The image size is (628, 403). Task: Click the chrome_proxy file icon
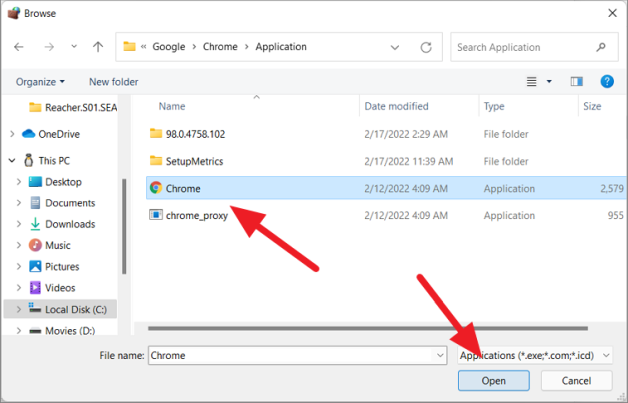point(156,215)
